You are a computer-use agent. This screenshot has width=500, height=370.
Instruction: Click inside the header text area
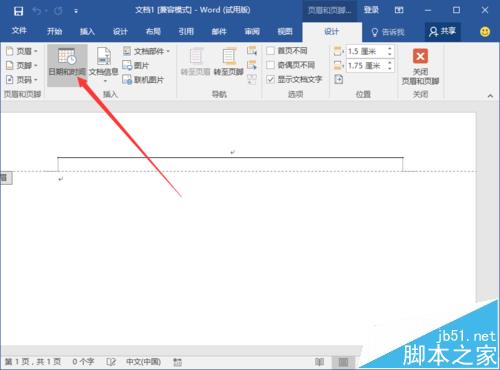[x=230, y=152]
